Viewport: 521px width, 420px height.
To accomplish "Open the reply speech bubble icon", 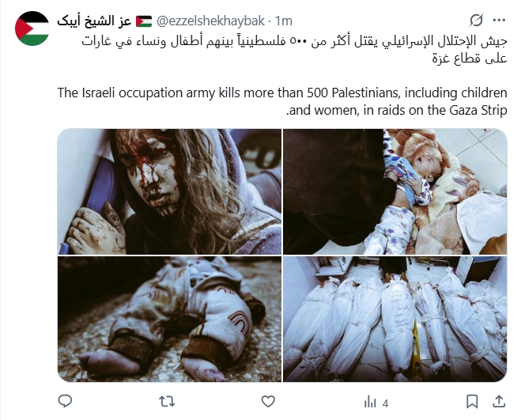I will (65, 401).
